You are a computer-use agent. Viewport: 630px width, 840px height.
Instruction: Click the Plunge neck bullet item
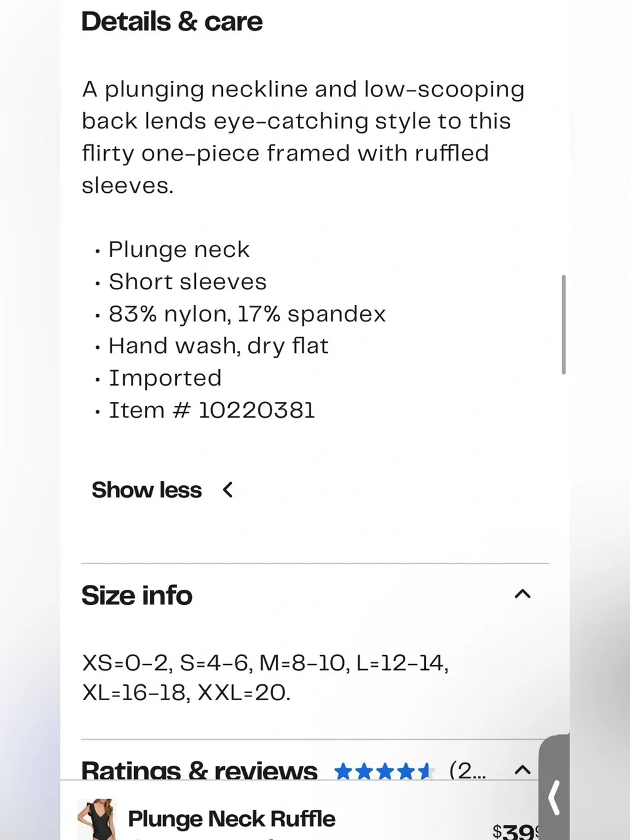(x=179, y=250)
